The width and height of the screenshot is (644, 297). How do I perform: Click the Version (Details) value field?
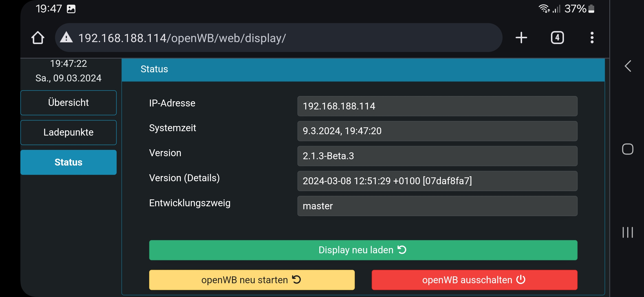pos(437,181)
